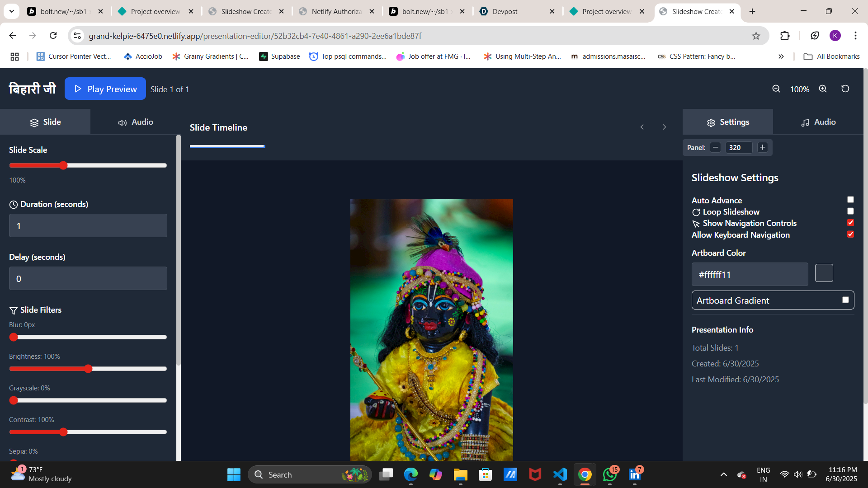The height and width of the screenshot is (488, 868).
Task: Show hidden system tray icons chevron
Action: pyautogui.click(x=724, y=474)
